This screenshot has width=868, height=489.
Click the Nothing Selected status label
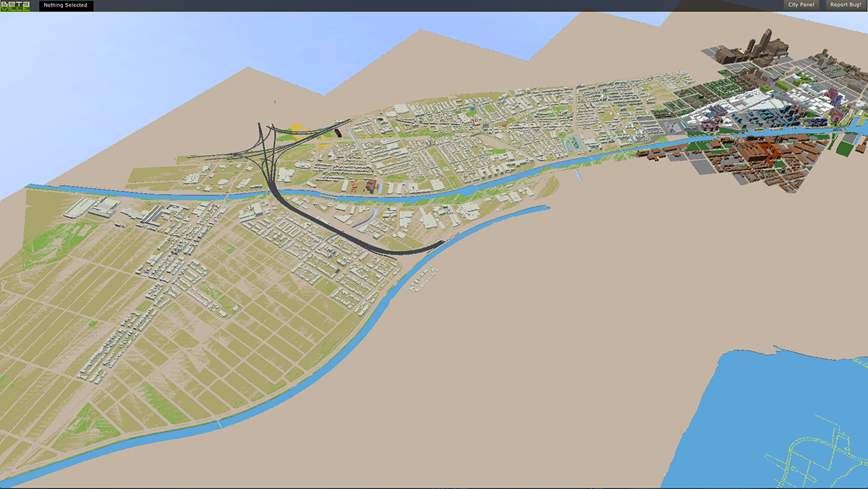(x=65, y=6)
